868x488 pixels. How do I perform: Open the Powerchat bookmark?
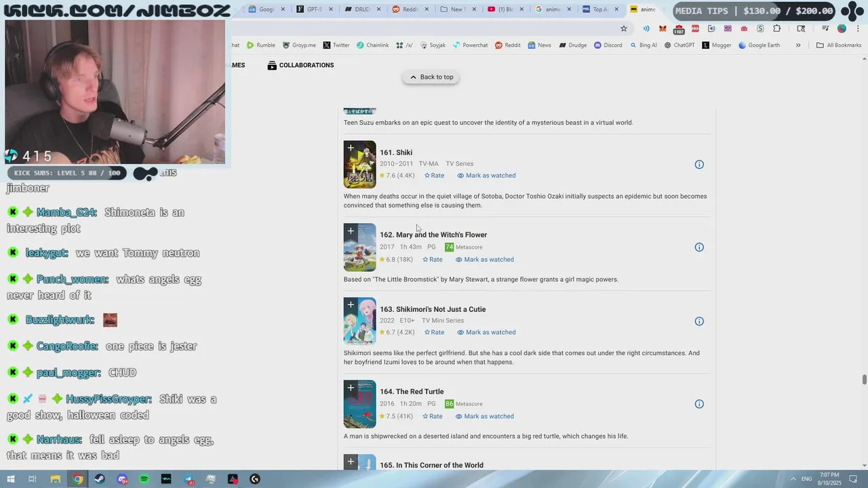coord(470,45)
